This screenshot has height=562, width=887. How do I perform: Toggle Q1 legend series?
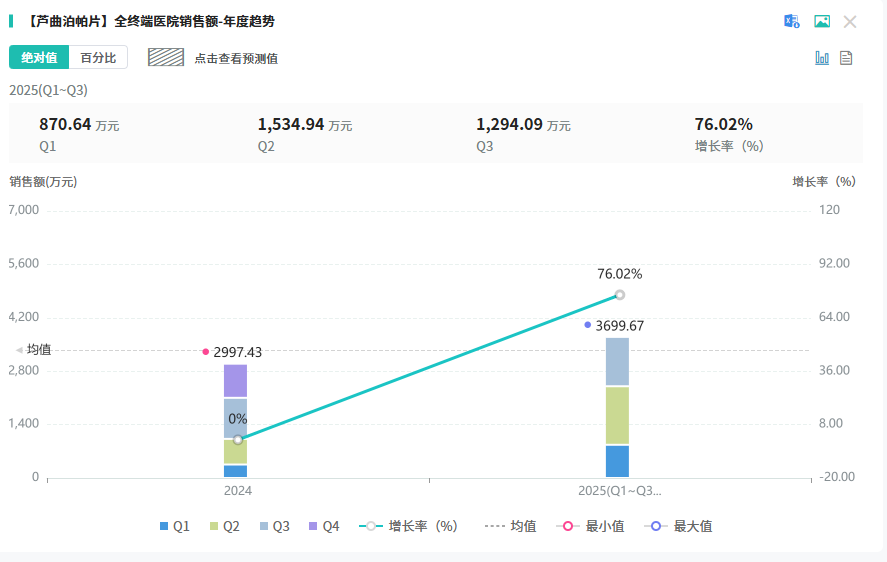pyautogui.click(x=175, y=526)
